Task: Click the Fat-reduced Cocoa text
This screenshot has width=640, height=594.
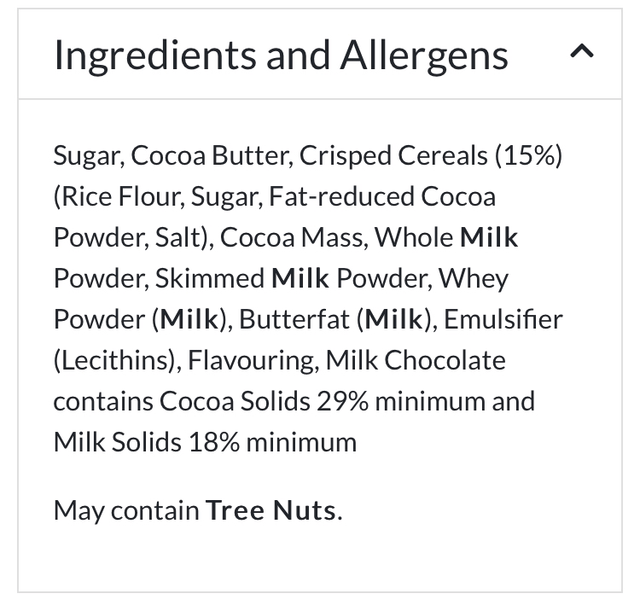Action: pyautogui.click(x=382, y=197)
